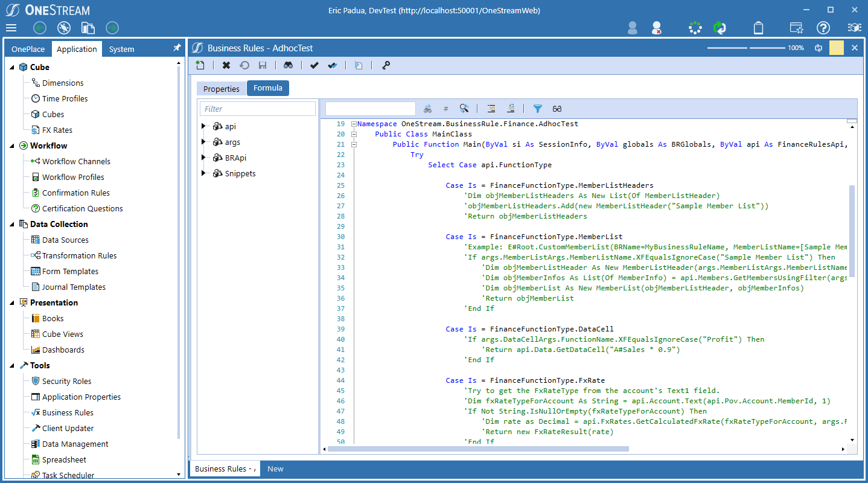Click the glasses view icon in editor
Viewport: 868px width, 483px height.
pyautogui.click(x=557, y=109)
